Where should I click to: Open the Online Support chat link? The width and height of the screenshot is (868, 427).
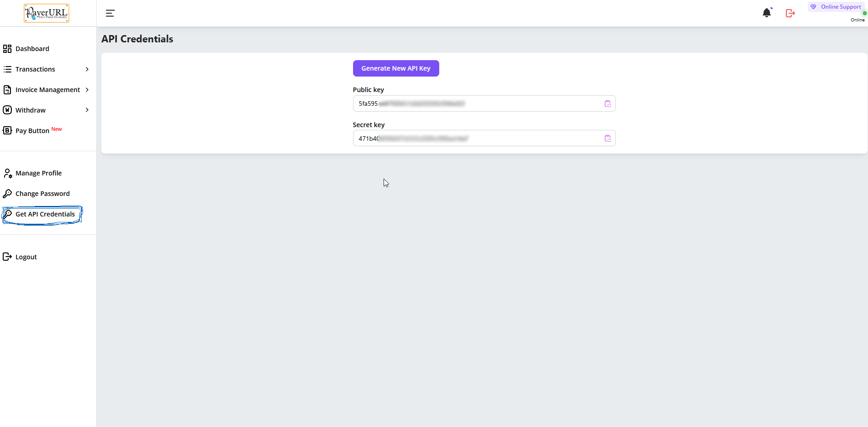click(x=840, y=7)
